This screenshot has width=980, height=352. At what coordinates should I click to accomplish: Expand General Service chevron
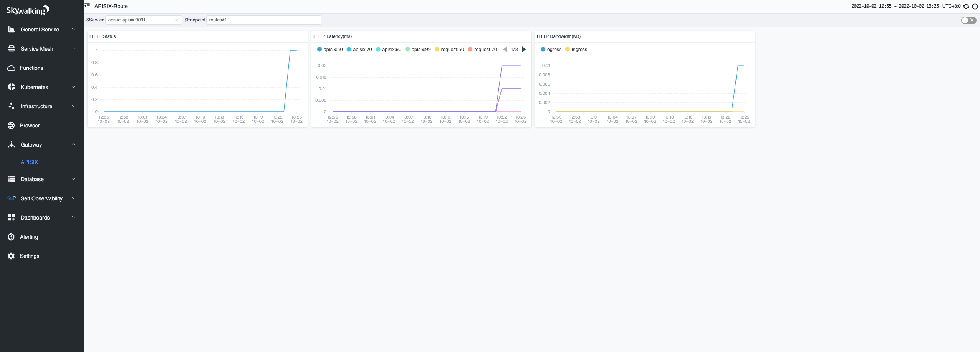pos(74,30)
